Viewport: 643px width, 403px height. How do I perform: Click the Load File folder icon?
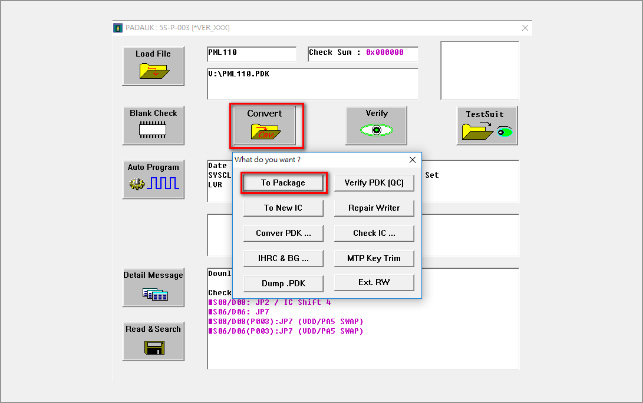click(153, 69)
